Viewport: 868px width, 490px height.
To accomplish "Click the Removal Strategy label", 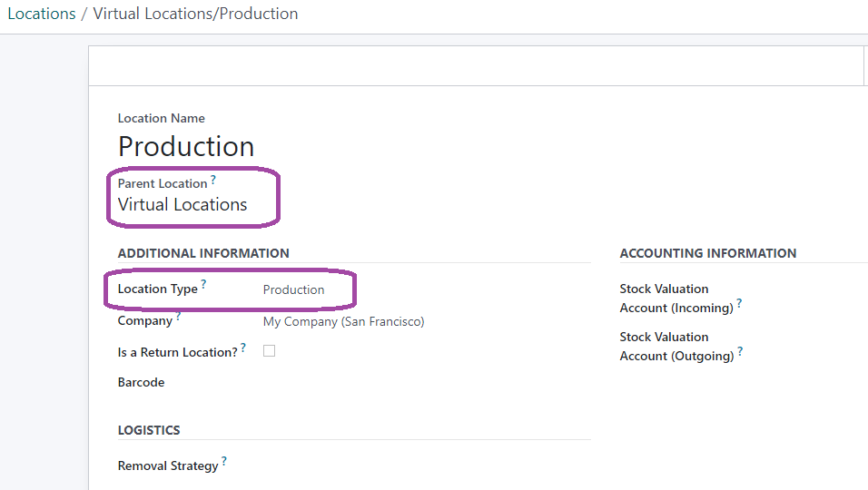I will (168, 466).
